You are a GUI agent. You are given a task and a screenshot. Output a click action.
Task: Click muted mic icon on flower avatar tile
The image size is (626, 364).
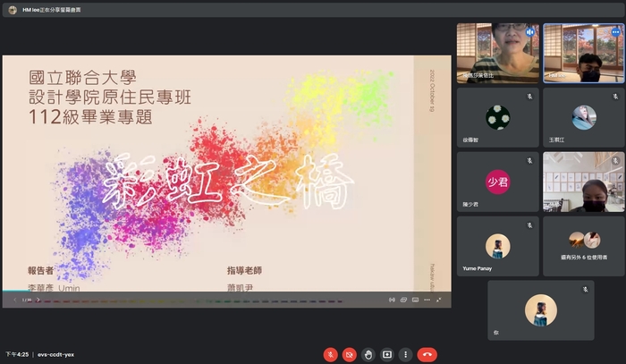[529, 97]
